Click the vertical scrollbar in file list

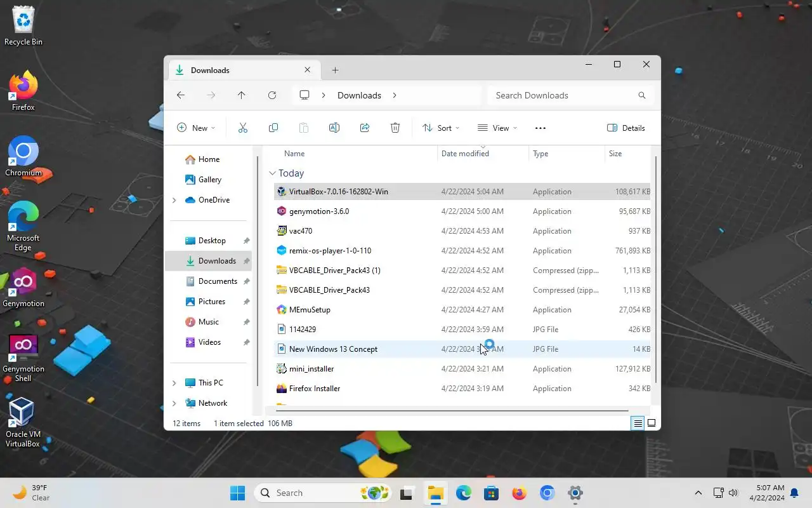(655, 270)
